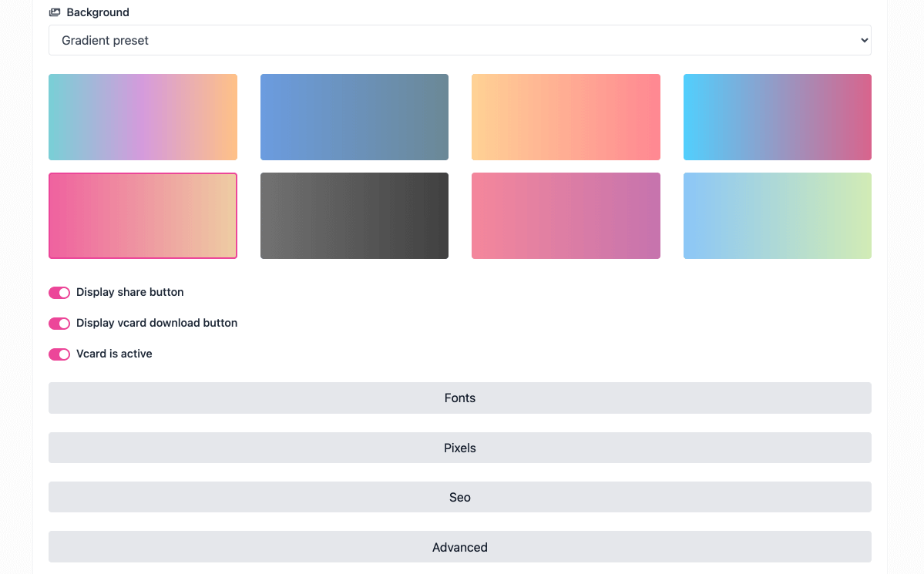Click the "Vcard is active" label text

pos(114,354)
